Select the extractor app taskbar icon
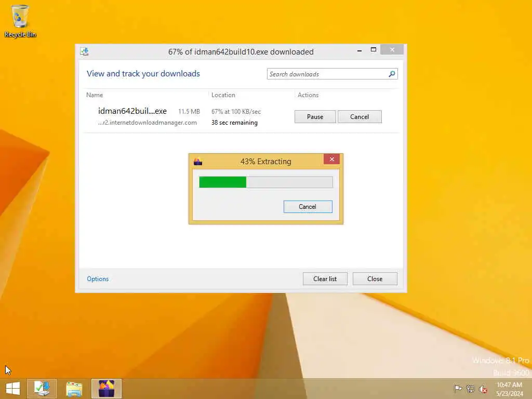The height and width of the screenshot is (399, 532). click(x=106, y=389)
